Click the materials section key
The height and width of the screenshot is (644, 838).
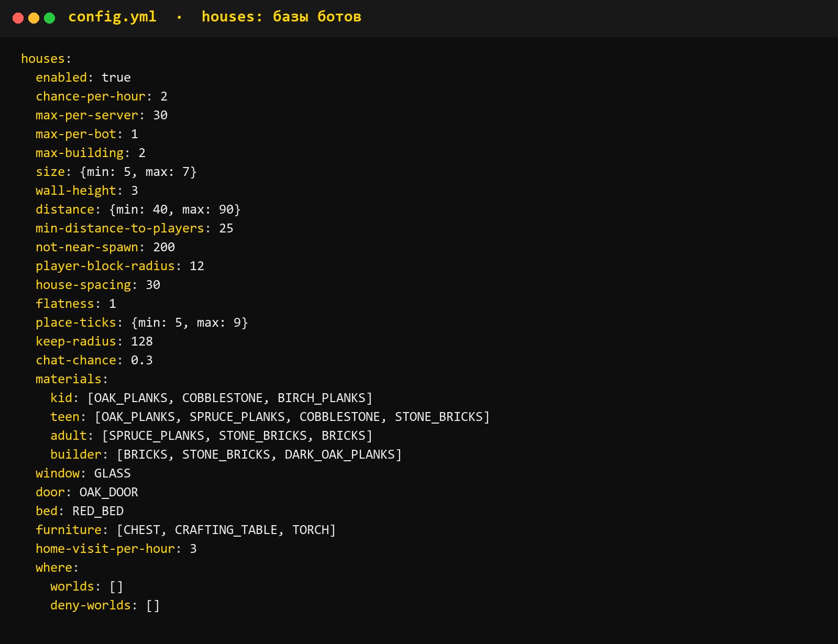coord(69,379)
